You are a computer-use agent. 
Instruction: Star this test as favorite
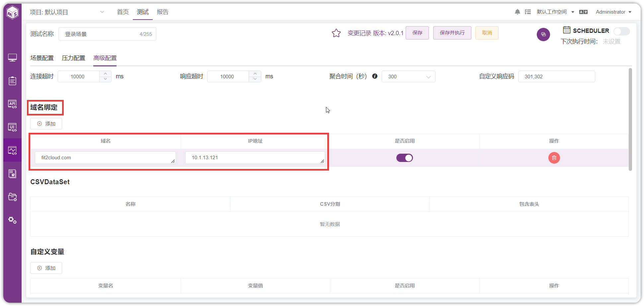pyautogui.click(x=336, y=33)
